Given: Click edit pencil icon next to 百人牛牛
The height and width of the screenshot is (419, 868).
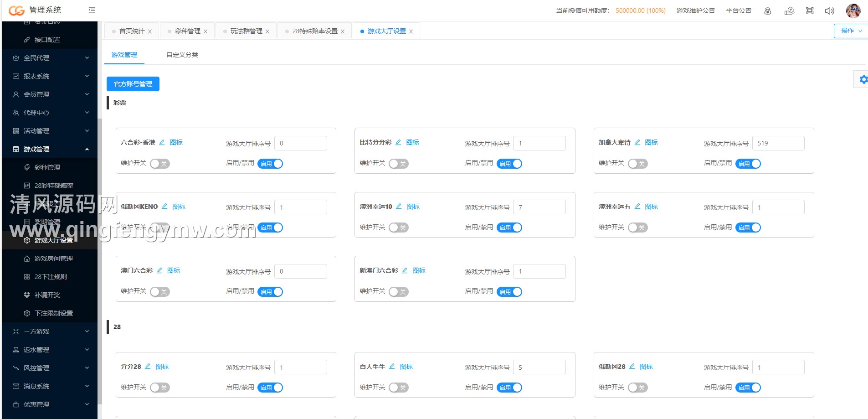Looking at the screenshot, I should pyautogui.click(x=392, y=367).
